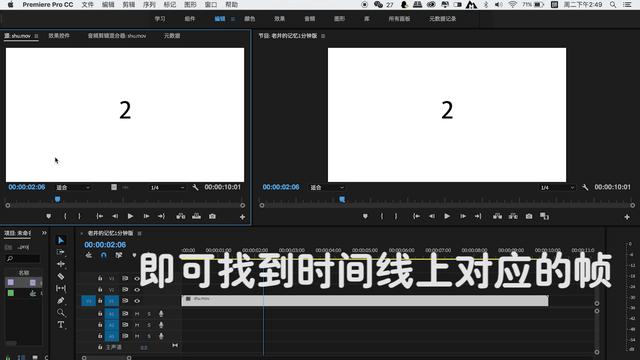This screenshot has width=640, height=360.
Task: Mute the first audio track (M)
Action: (137, 314)
